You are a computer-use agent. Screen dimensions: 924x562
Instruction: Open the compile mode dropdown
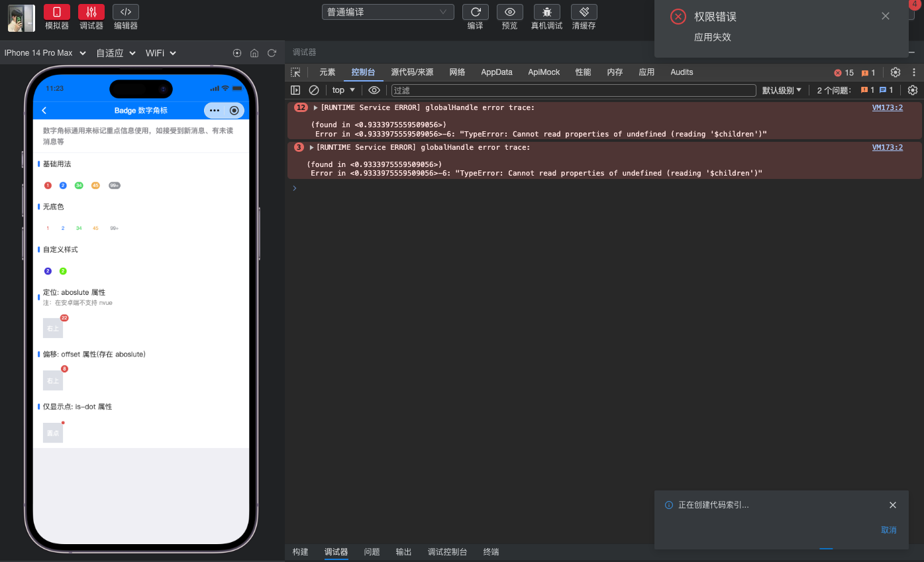(387, 12)
